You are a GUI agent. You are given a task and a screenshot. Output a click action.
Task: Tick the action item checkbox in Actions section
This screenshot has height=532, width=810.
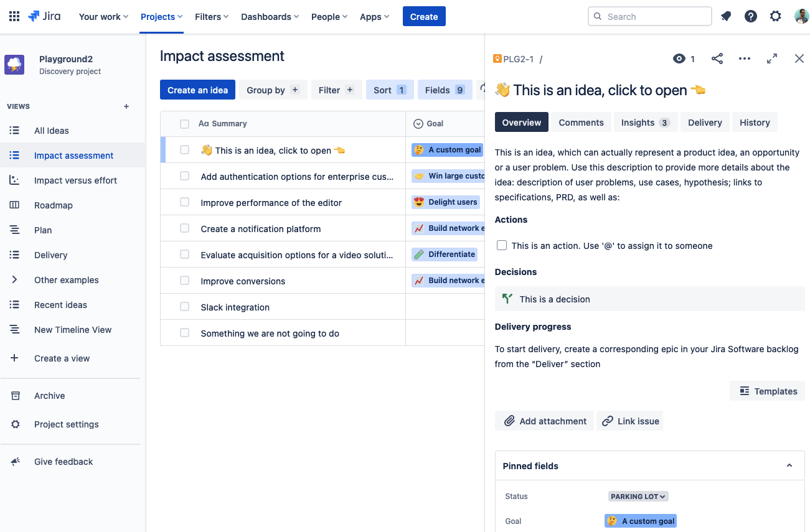(502, 245)
